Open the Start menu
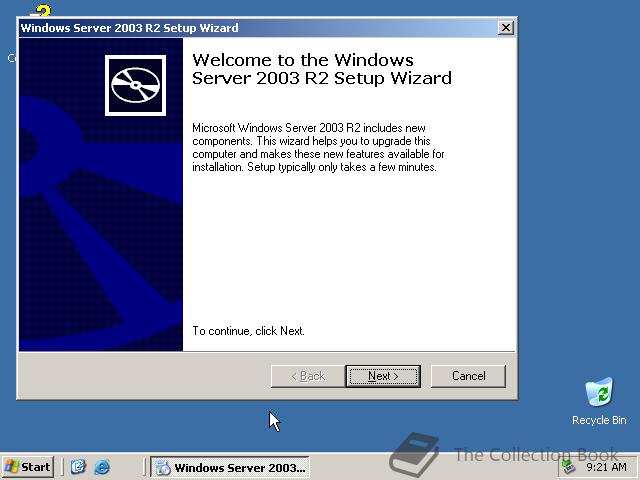This screenshot has width=640, height=480. [x=27, y=467]
